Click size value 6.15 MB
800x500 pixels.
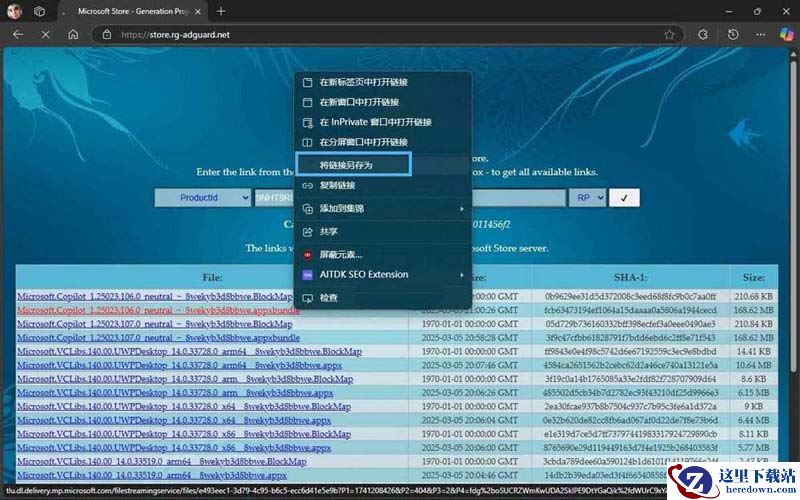pyautogui.click(x=754, y=393)
